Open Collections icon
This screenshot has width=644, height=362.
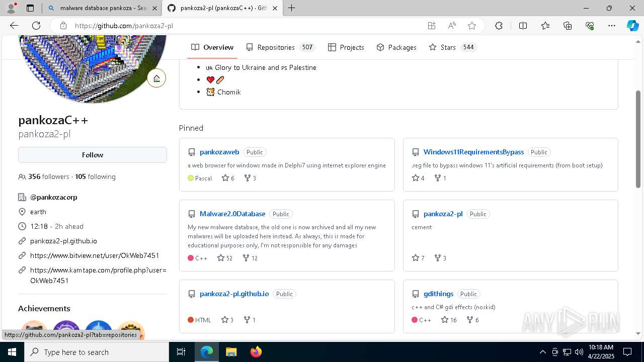coord(568,26)
